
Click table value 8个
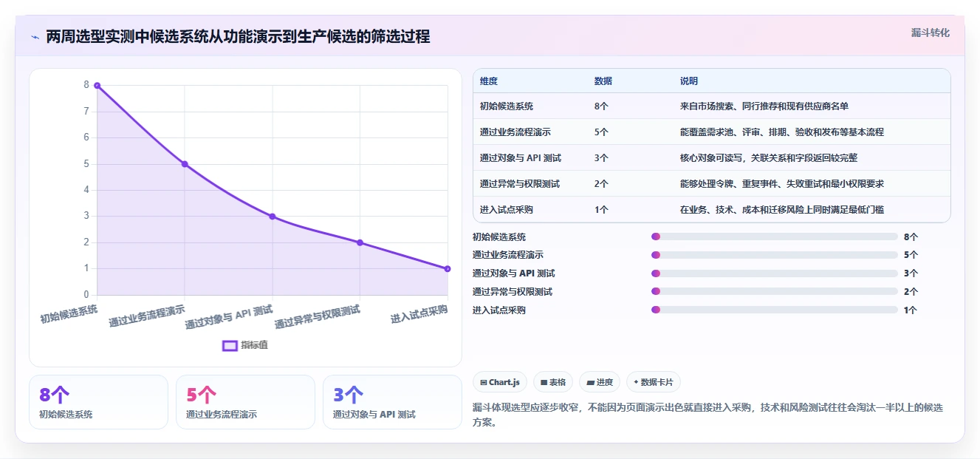[x=601, y=106]
